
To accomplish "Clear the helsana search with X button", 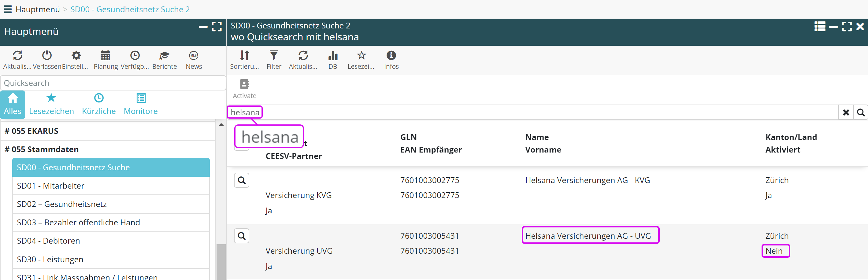I will click(x=846, y=112).
